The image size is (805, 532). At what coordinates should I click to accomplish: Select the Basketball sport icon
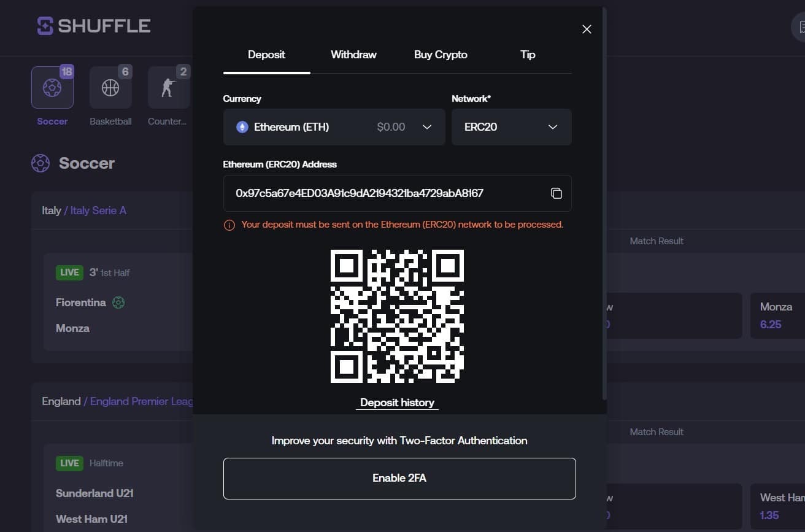click(110, 88)
